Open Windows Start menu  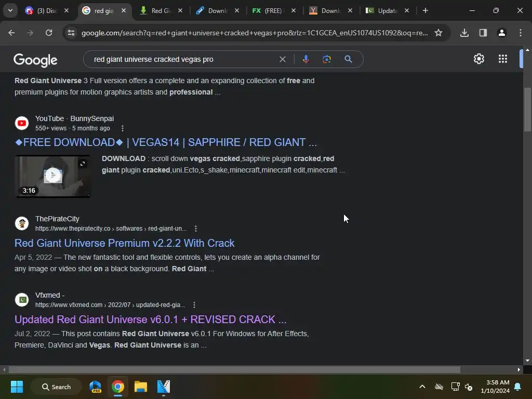click(x=17, y=387)
